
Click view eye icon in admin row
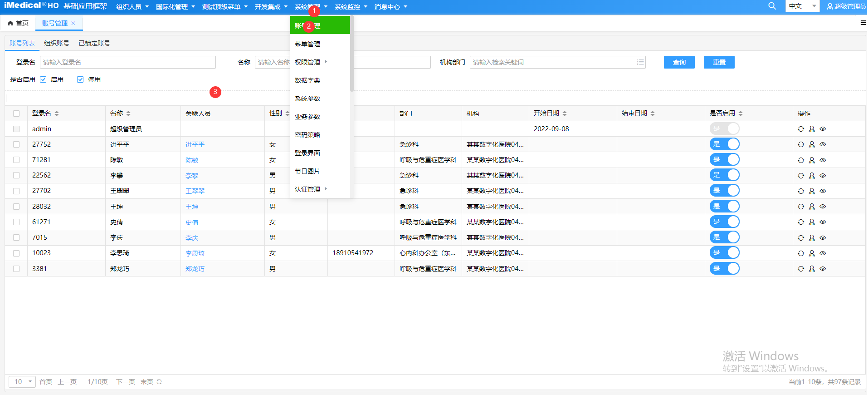(823, 129)
